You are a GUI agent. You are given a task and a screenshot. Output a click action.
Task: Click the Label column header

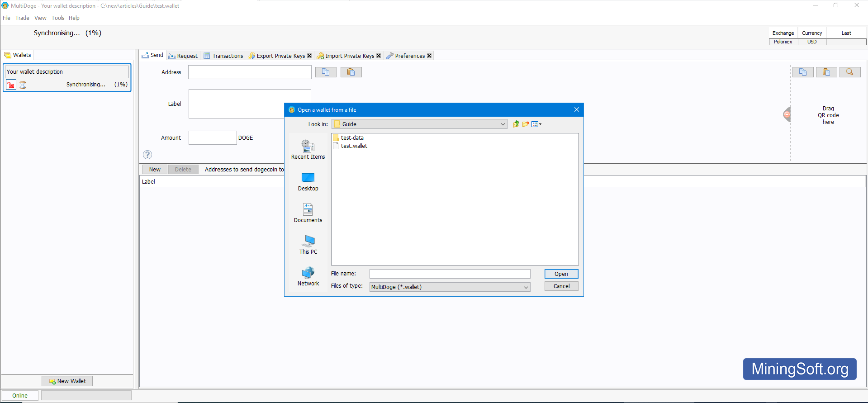(148, 182)
